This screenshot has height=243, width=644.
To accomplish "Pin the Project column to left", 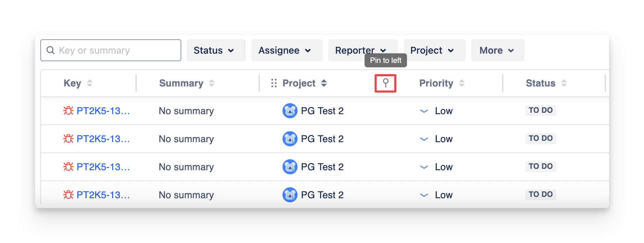I will click(x=385, y=83).
